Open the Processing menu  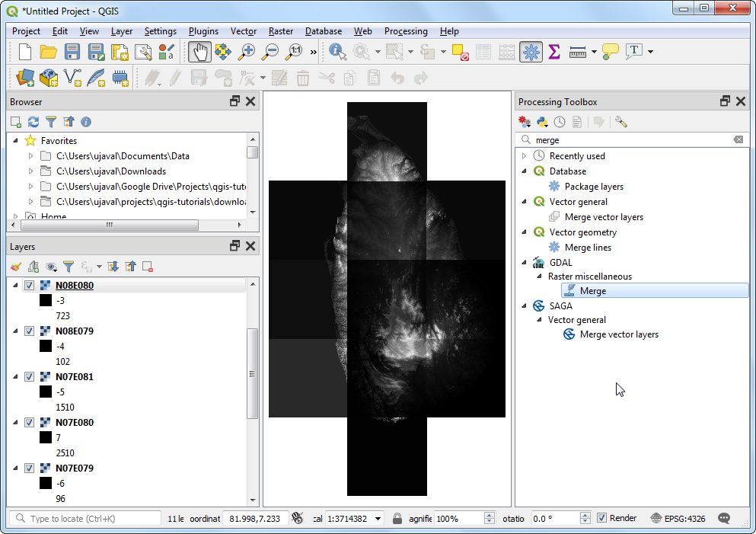pyautogui.click(x=406, y=31)
